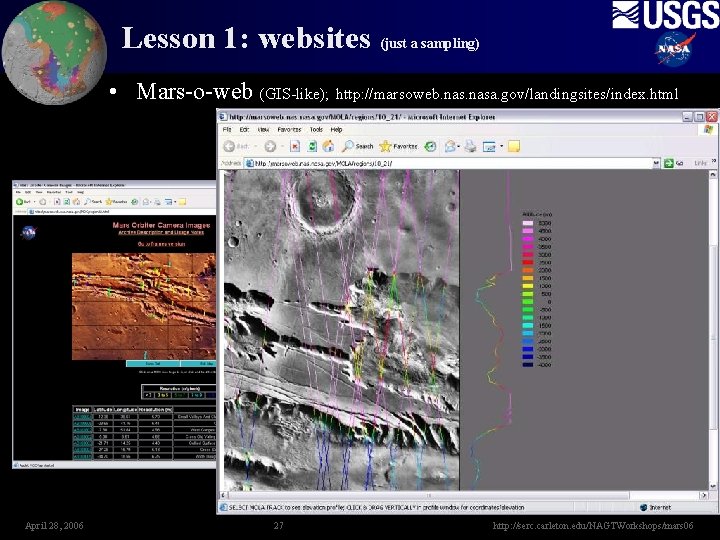720x540 pixels.
Task: Follow marsoweb landingsites URL on slide
Action: pos(507,94)
